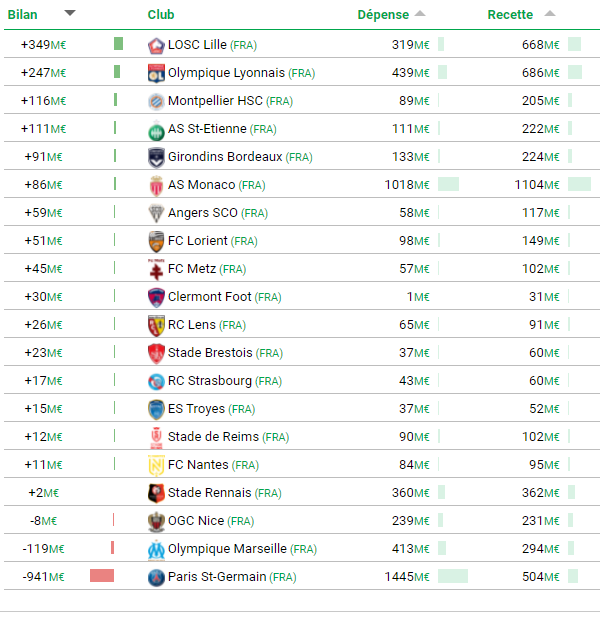The width and height of the screenshot is (600, 618).
Task: Open the Girondins Bordeaux link
Action: pyautogui.click(x=225, y=157)
